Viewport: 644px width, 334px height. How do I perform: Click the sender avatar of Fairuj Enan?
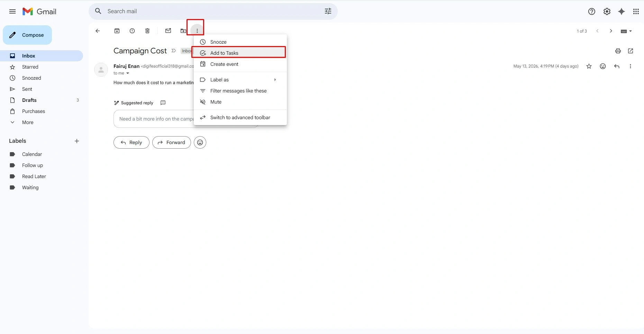[x=101, y=70]
